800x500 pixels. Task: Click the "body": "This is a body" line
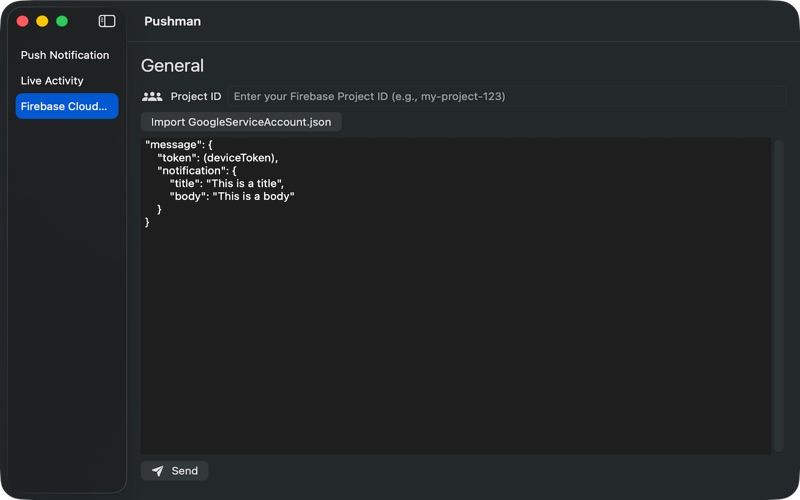point(232,196)
